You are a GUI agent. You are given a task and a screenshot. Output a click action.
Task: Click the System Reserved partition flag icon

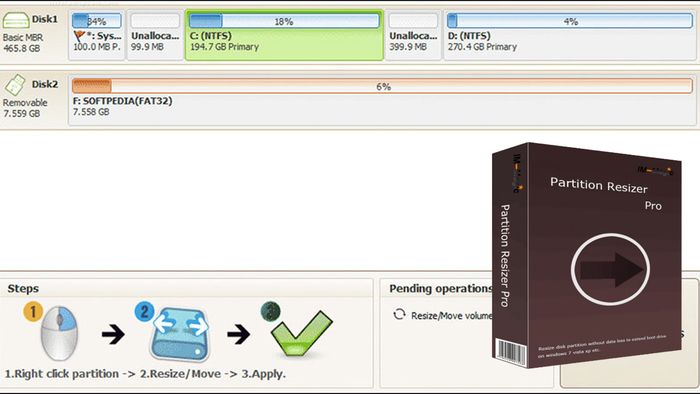(79, 36)
